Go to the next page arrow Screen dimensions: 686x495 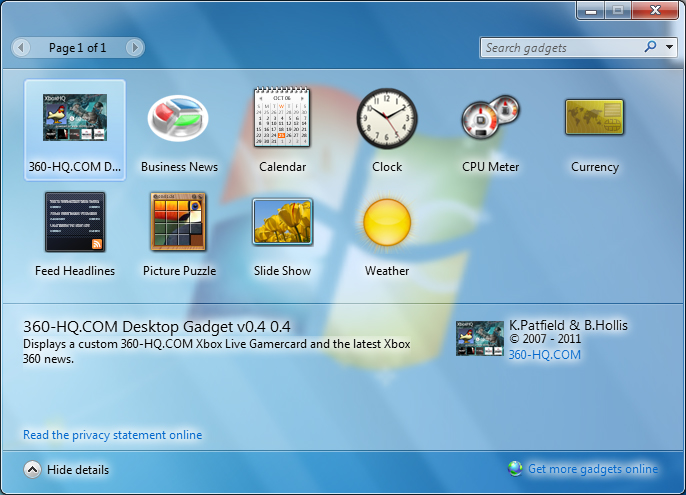(x=134, y=47)
